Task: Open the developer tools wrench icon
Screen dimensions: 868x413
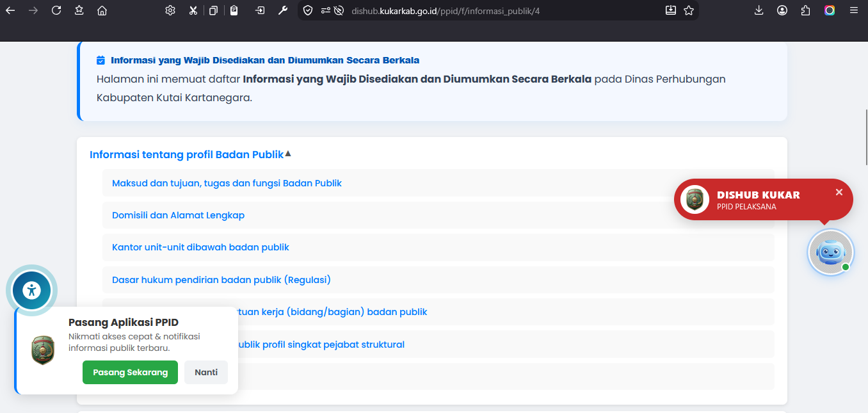Action: 282,10
